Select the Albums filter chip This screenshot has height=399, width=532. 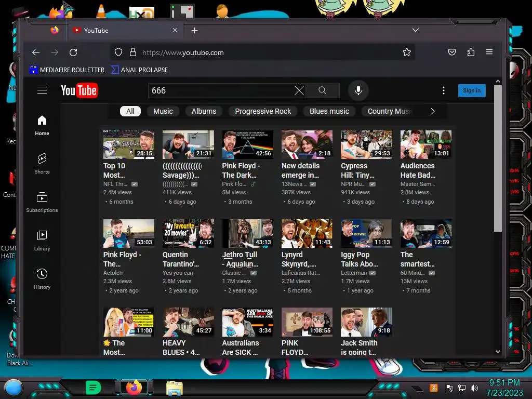point(204,111)
